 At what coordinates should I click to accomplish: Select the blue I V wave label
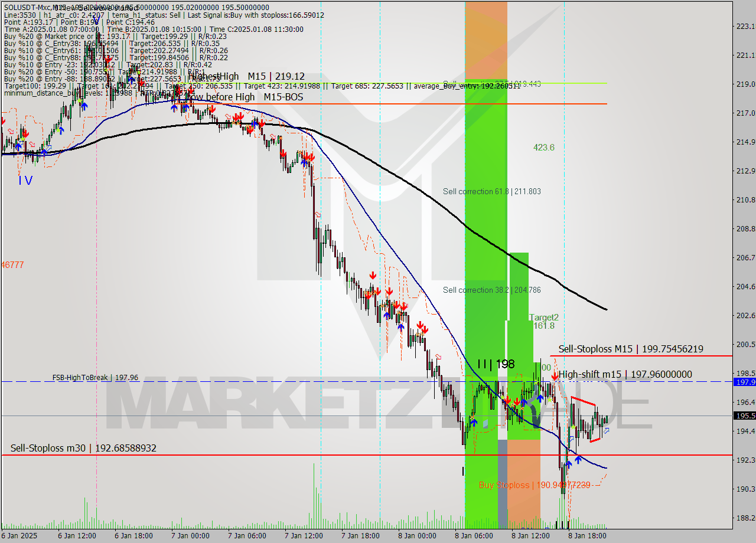pyautogui.click(x=25, y=181)
